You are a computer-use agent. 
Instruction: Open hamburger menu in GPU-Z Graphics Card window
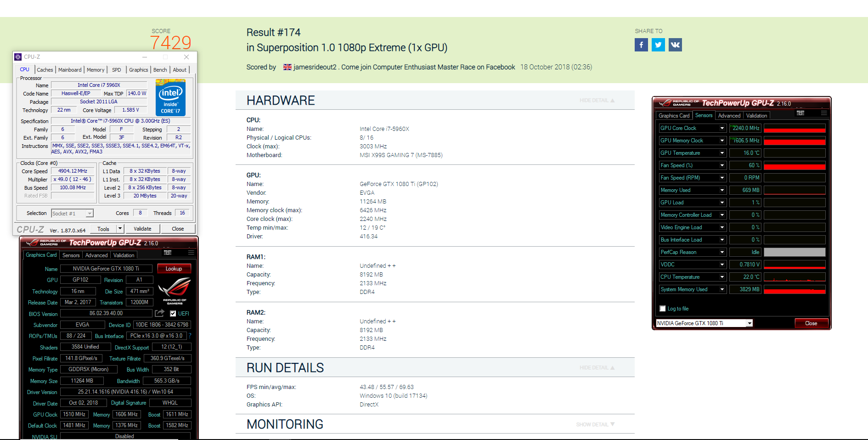191,253
